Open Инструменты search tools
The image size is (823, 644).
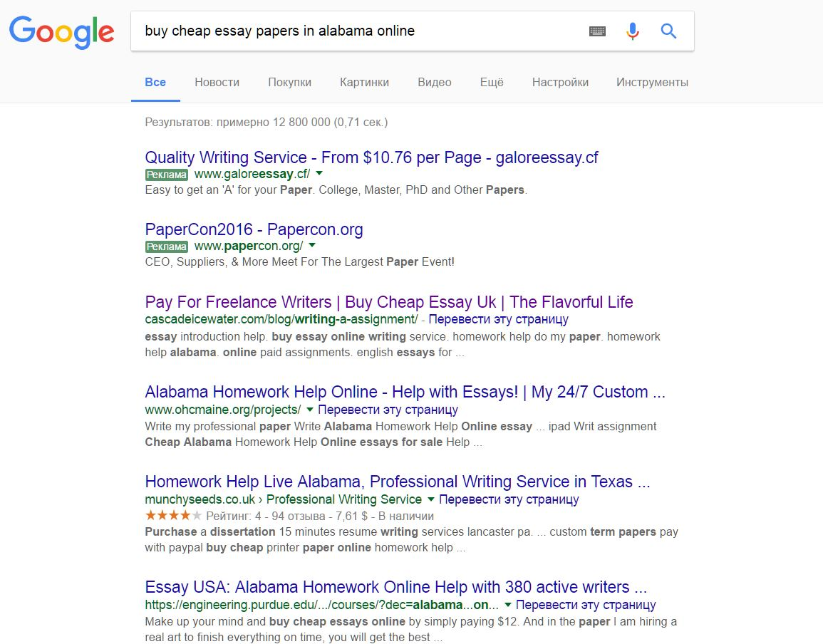[x=652, y=82]
